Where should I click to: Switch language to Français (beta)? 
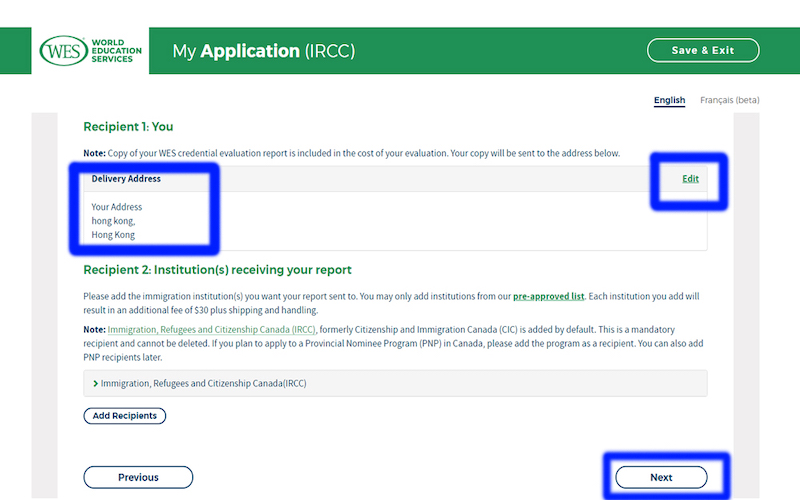pyautogui.click(x=729, y=100)
